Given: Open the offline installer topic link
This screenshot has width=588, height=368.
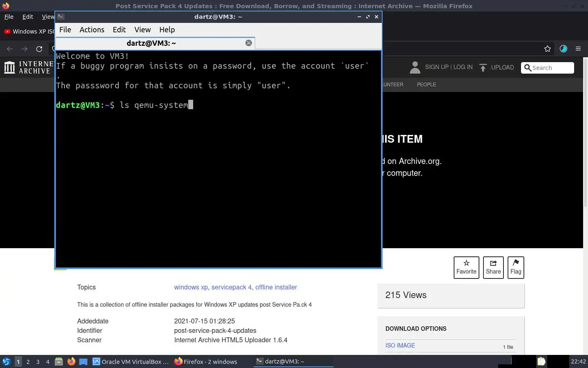Looking at the screenshot, I should pos(276,287).
